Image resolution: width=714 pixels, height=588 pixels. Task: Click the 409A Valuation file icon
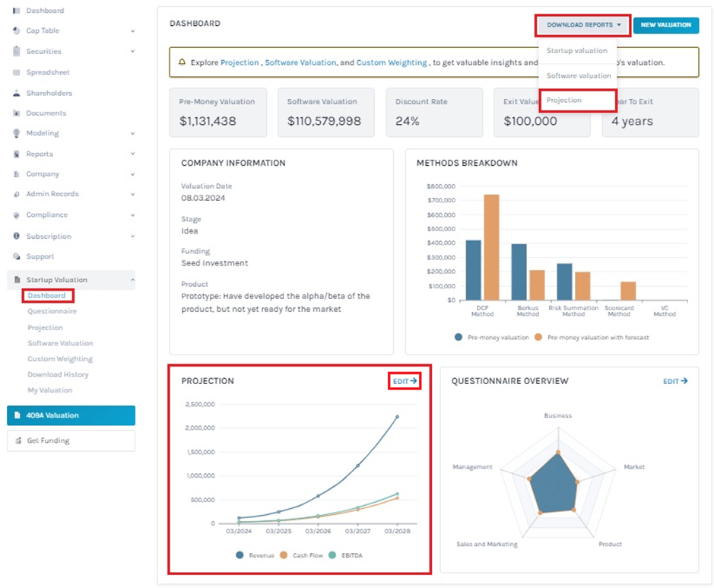pyautogui.click(x=17, y=415)
